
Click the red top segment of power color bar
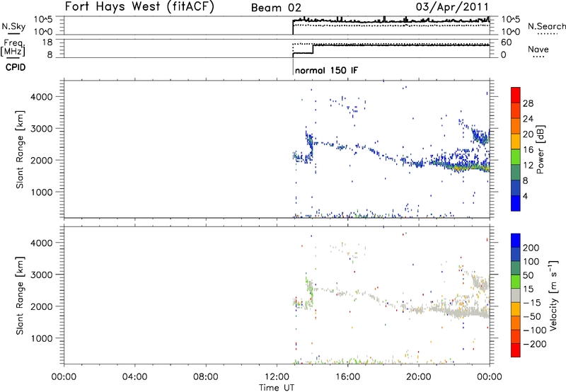[516, 95]
